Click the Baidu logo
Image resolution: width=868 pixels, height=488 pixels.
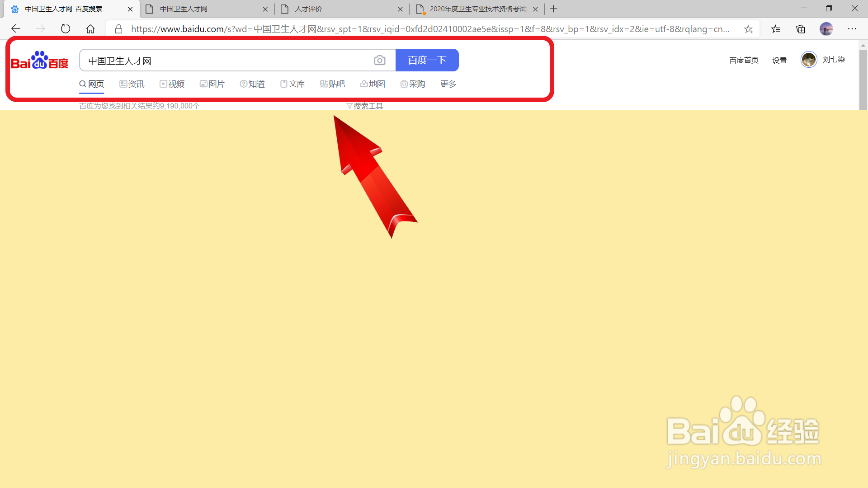[x=40, y=60]
